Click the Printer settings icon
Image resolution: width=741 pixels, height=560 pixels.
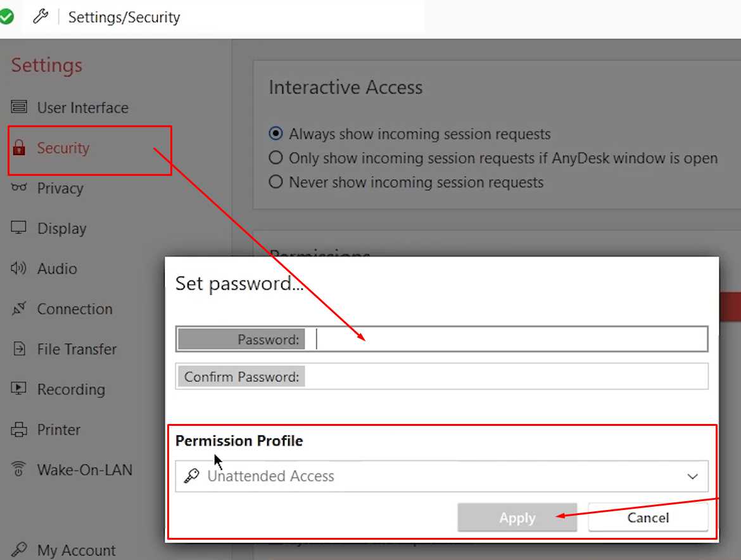pos(19,430)
